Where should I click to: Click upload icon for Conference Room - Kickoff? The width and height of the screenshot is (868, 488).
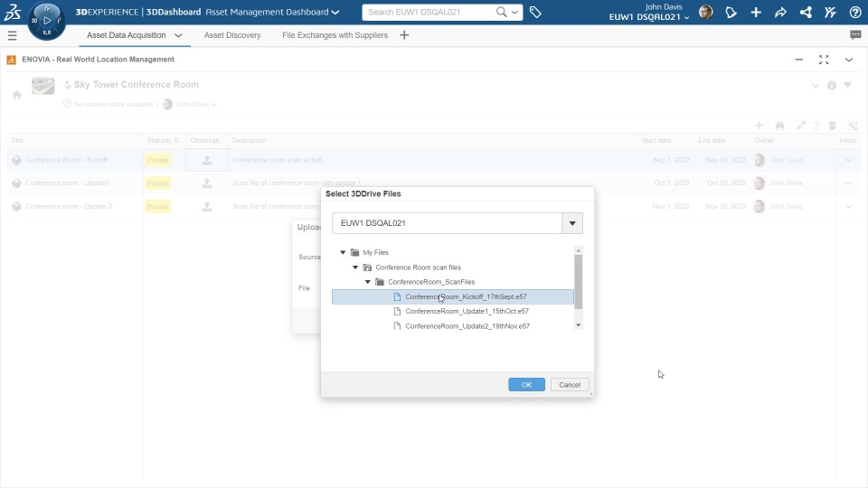point(207,160)
